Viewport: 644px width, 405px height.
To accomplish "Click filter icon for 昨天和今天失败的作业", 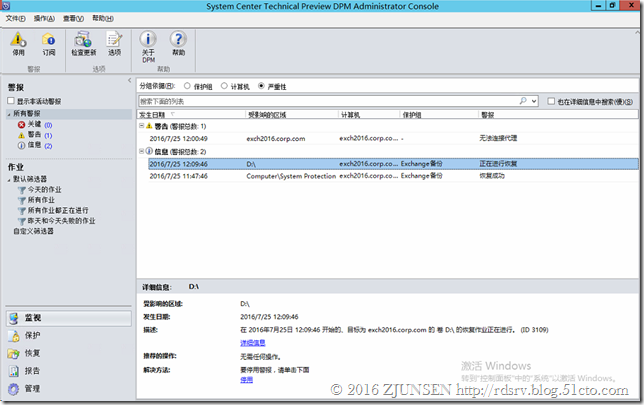I will pyautogui.click(x=22, y=221).
